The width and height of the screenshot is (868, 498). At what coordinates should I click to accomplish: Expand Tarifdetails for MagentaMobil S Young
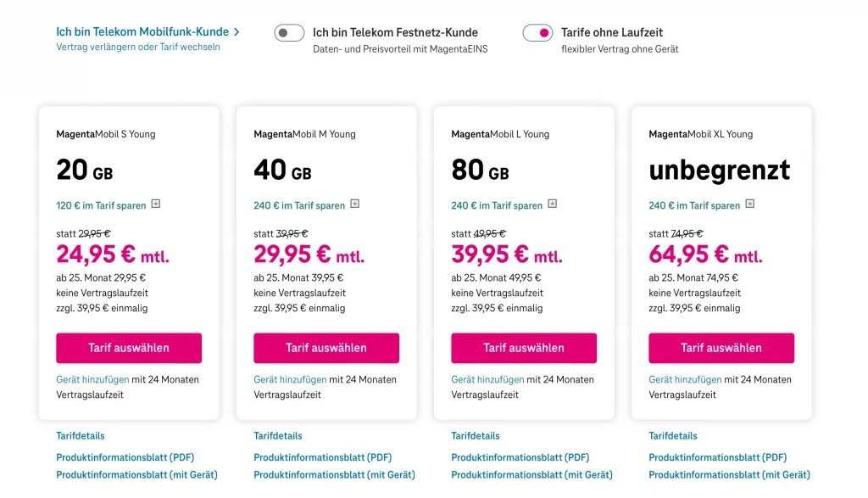[81, 436]
